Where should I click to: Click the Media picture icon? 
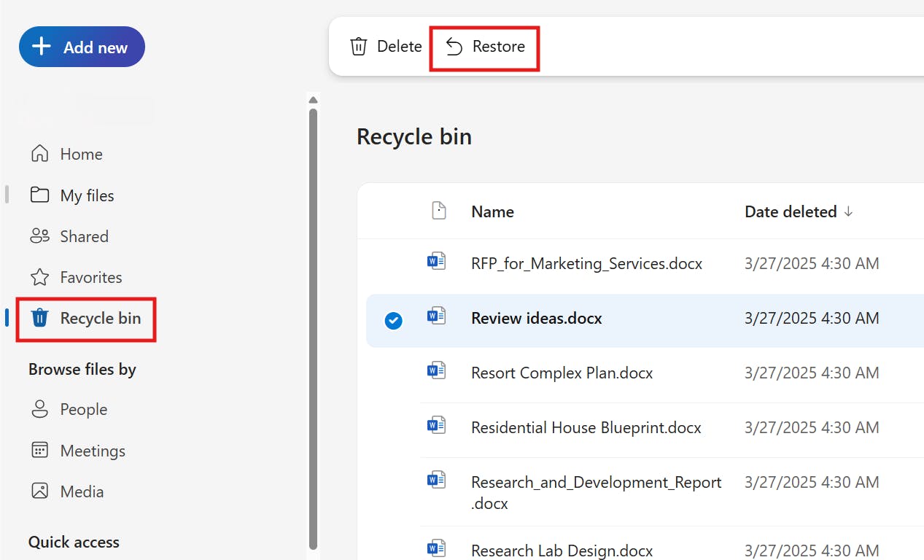[x=39, y=491]
